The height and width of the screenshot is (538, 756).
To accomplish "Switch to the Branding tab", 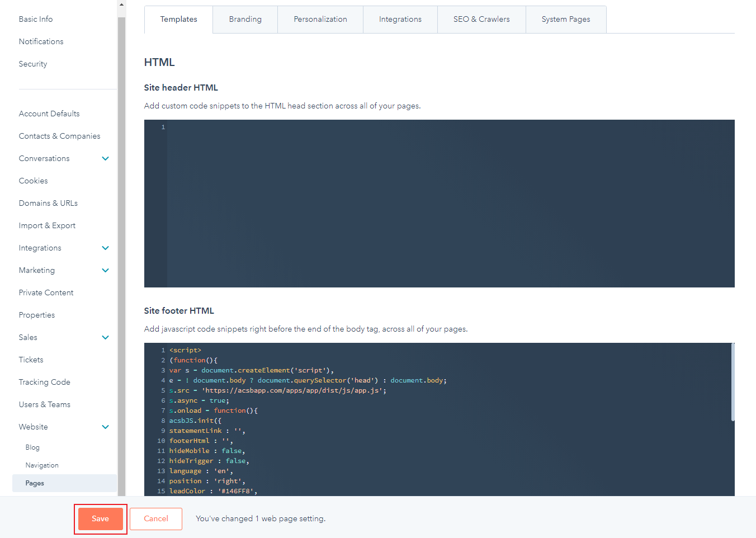I will click(245, 19).
